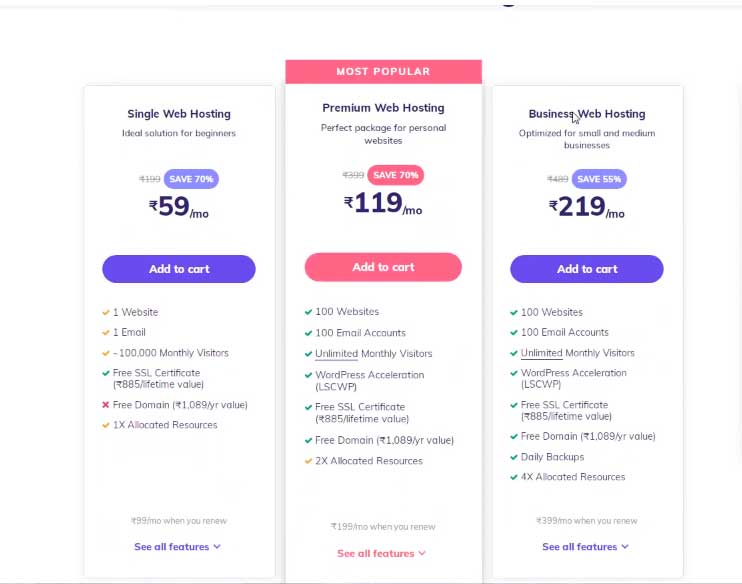Click the checkmark beside ~100,000 Monthly Visitors

[106, 353]
